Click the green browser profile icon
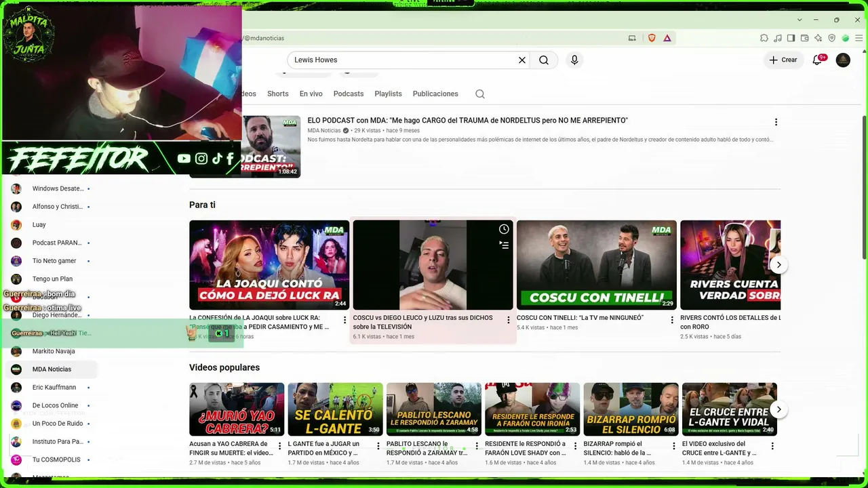Screen dimensions: 868x488 pyautogui.click(x=846, y=38)
